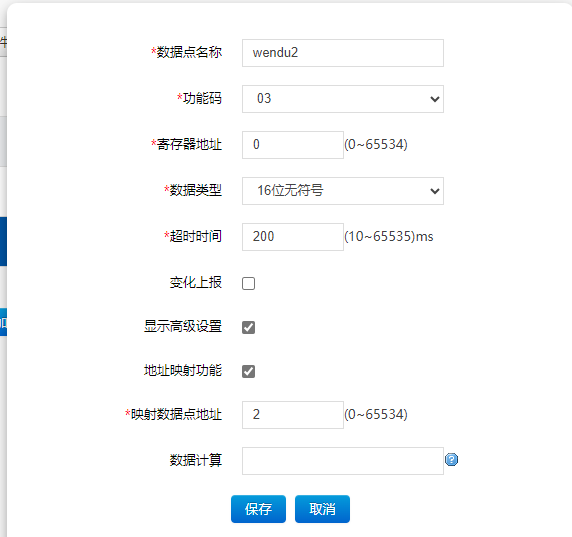Click the 取消 button

[322, 509]
